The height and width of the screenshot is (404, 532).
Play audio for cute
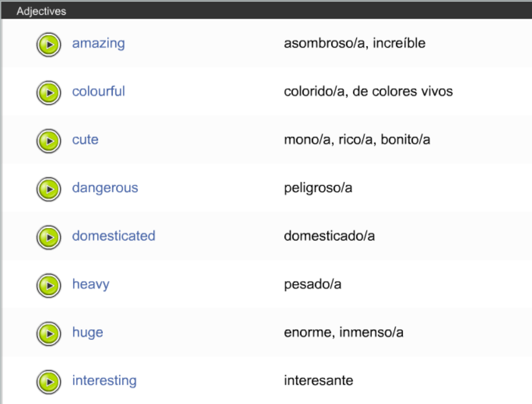pyautogui.click(x=49, y=140)
